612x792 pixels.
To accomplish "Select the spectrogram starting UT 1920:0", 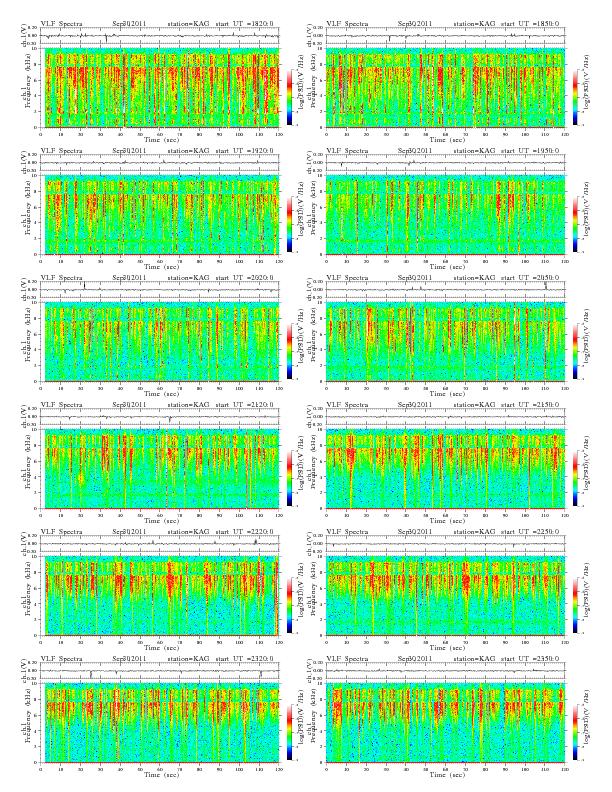I will click(160, 215).
